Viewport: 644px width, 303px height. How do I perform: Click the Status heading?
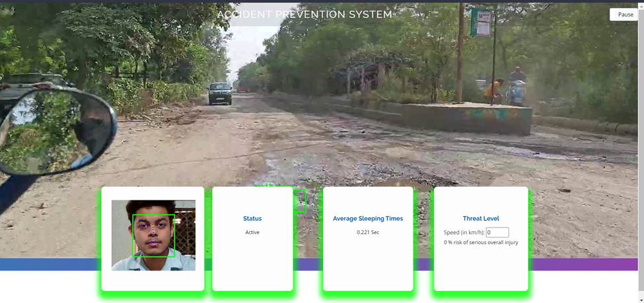(x=252, y=219)
